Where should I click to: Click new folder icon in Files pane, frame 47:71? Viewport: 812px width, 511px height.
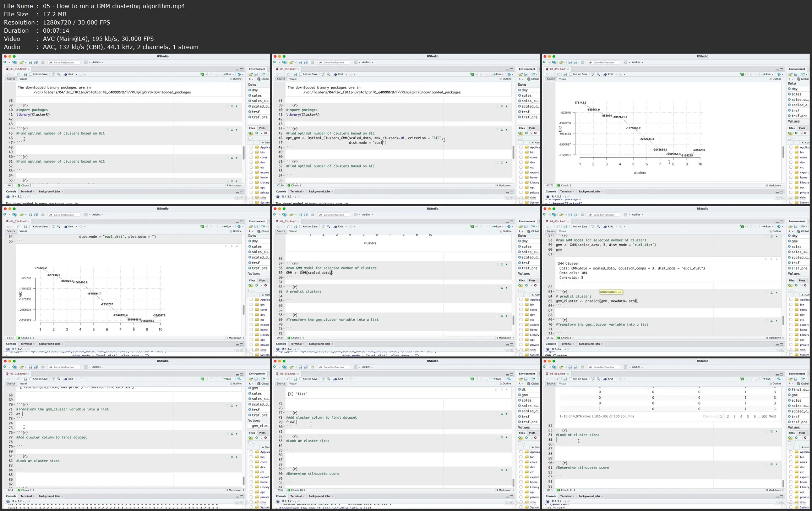[x=790, y=133]
